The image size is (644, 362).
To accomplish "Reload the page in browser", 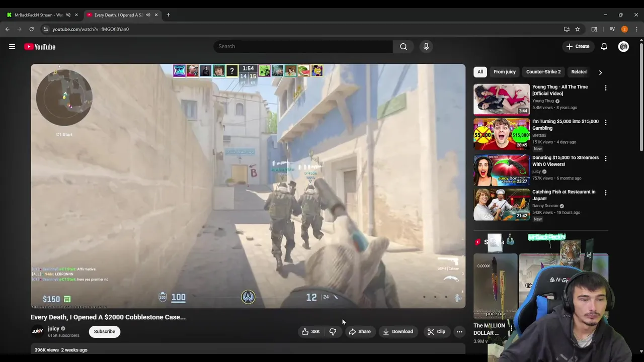I will pyautogui.click(x=31, y=29).
